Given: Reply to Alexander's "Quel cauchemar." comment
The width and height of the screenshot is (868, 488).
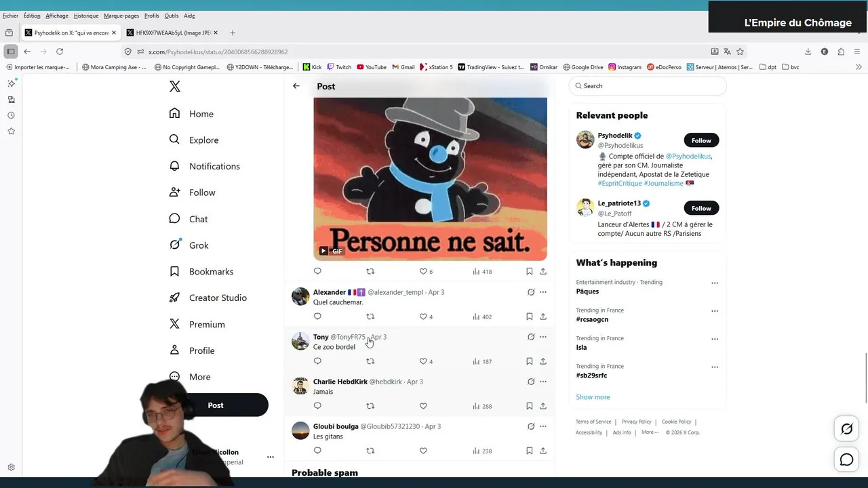Looking at the screenshot, I should (317, 317).
